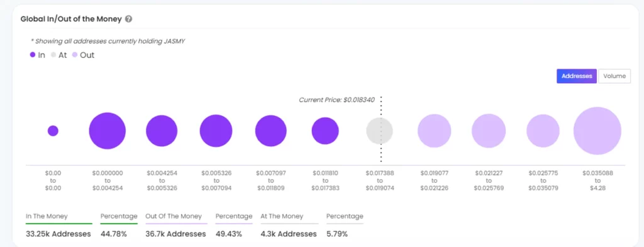
Task: Click the note about addresses holding JASMY
Action: [x=108, y=41]
